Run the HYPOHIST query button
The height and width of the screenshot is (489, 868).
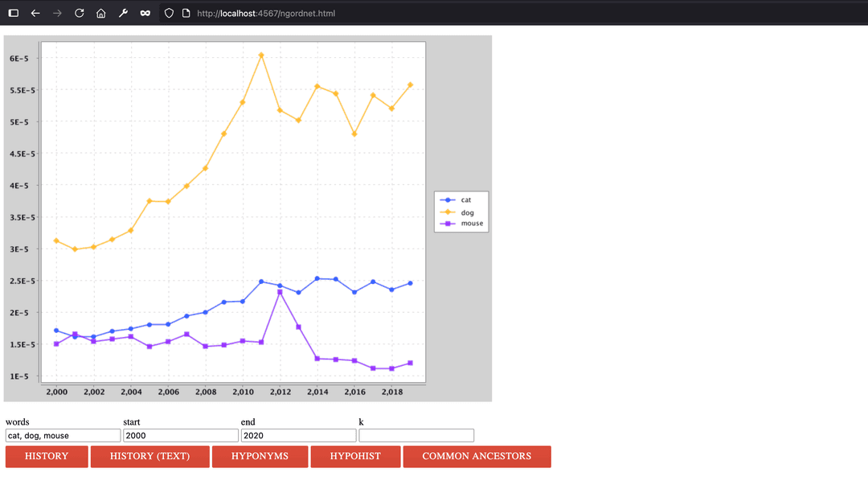coord(354,456)
